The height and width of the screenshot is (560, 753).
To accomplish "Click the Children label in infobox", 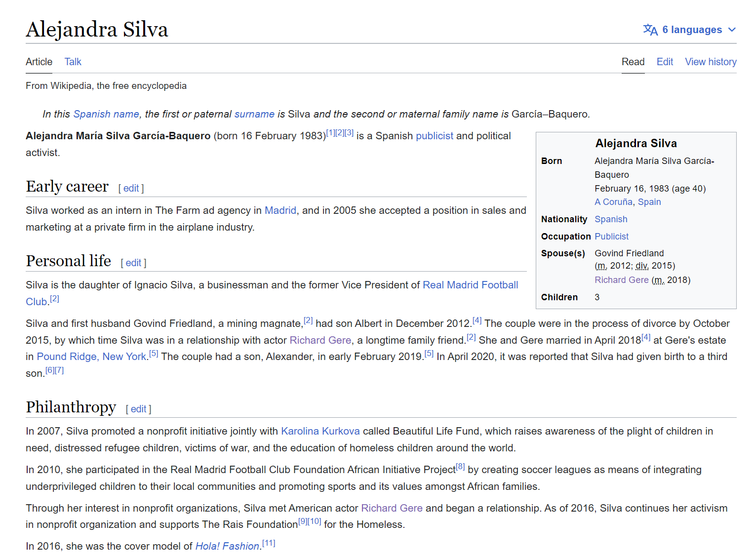I will coord(559,297).
